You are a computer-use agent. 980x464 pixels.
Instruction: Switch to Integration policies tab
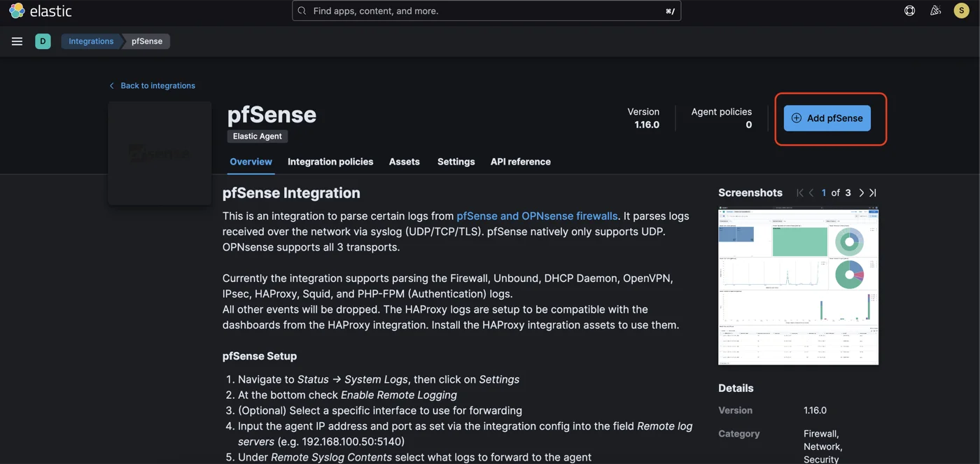(x=330, y=162)
